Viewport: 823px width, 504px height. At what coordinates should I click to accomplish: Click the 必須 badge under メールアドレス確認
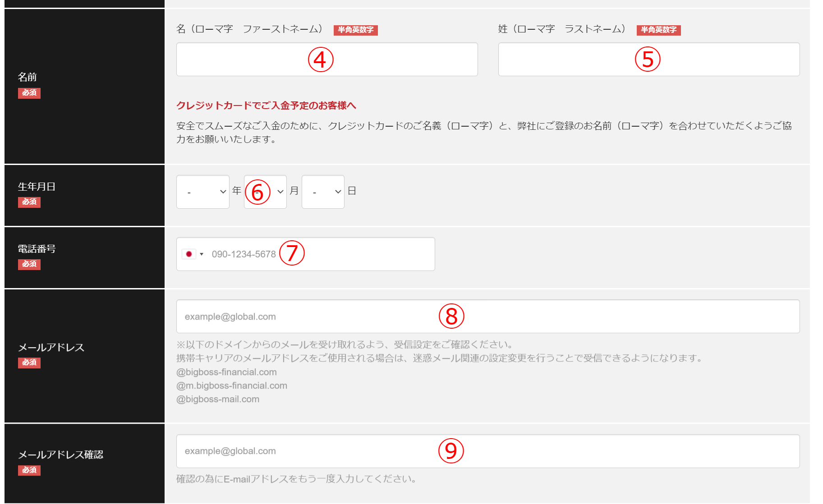29,470
